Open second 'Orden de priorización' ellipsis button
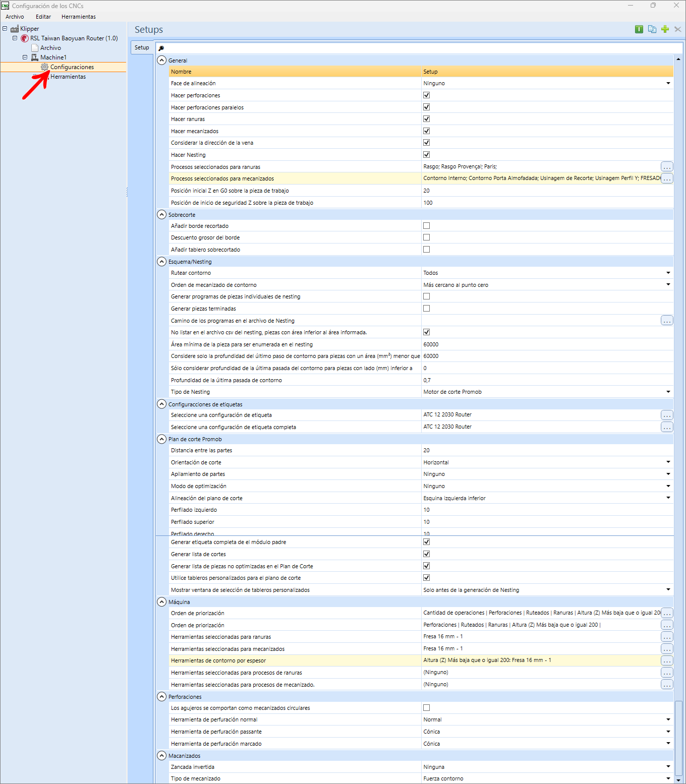 click(x=667, y=625)
